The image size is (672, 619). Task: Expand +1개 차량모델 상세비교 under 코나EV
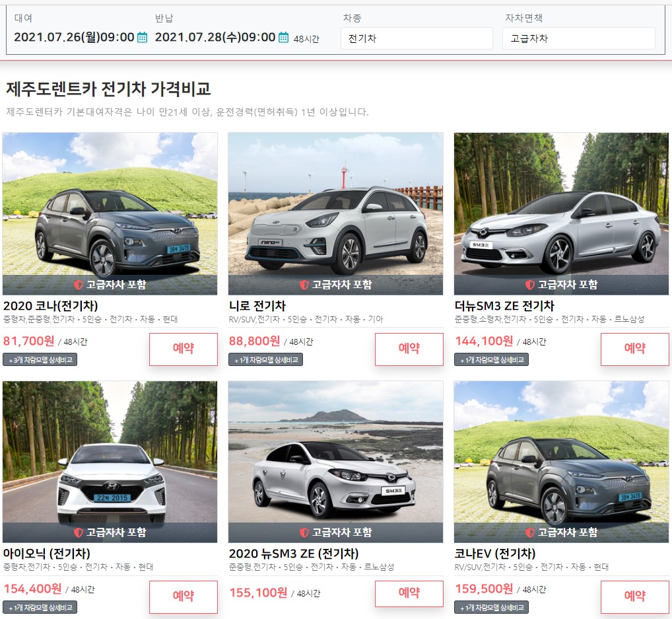[492, 607]
